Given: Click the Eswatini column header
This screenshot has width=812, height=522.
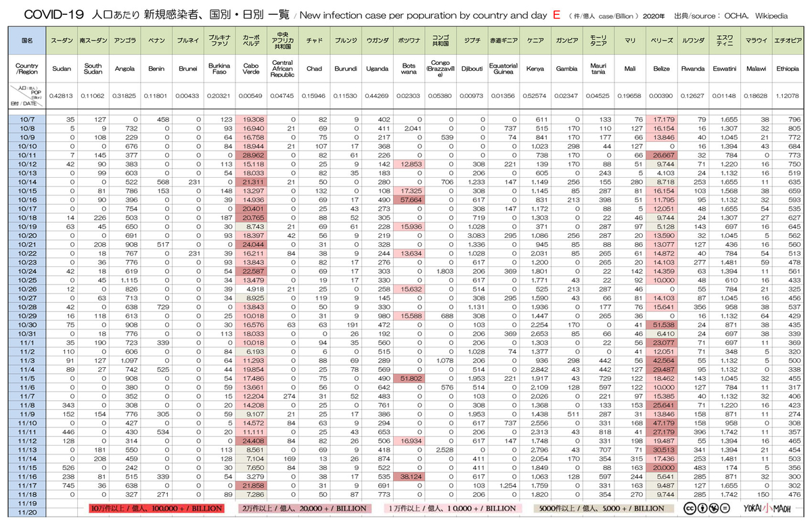Looking at the screenshot, I should point(725,69).
